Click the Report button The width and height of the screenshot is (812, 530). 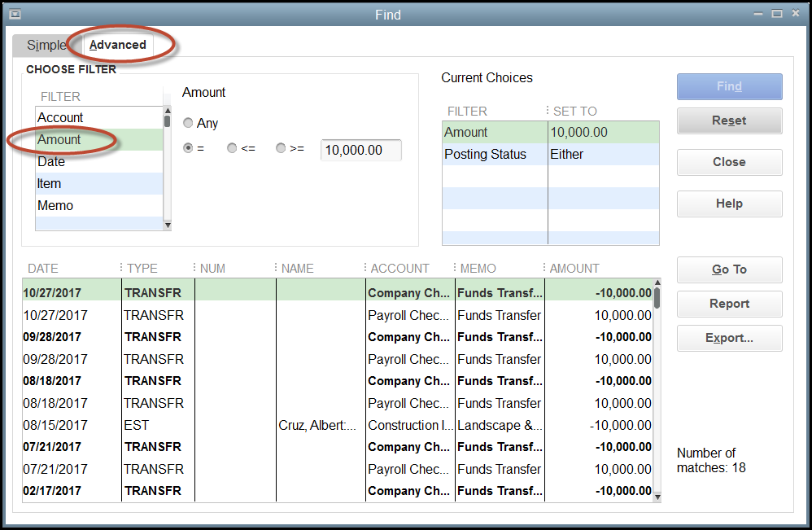728,304
